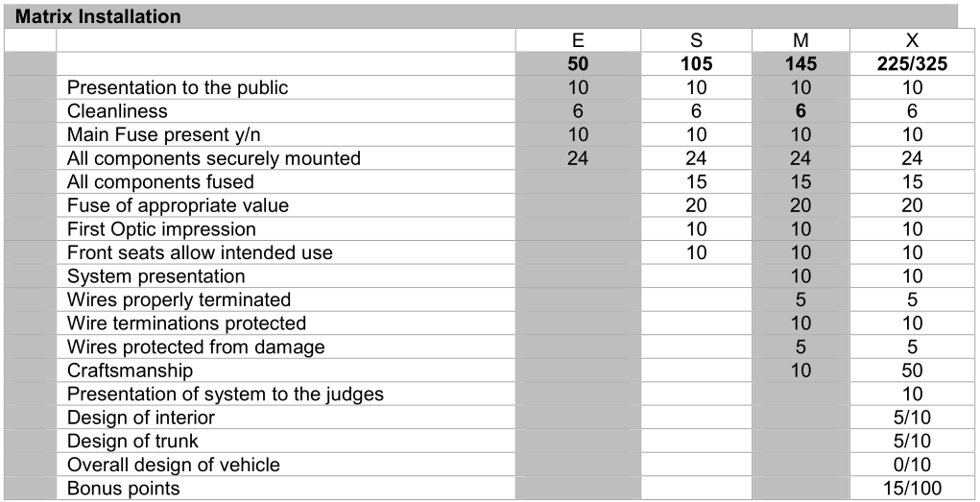
Task: Select the 0/10 Overall design value
Action: tap(912, 465)
